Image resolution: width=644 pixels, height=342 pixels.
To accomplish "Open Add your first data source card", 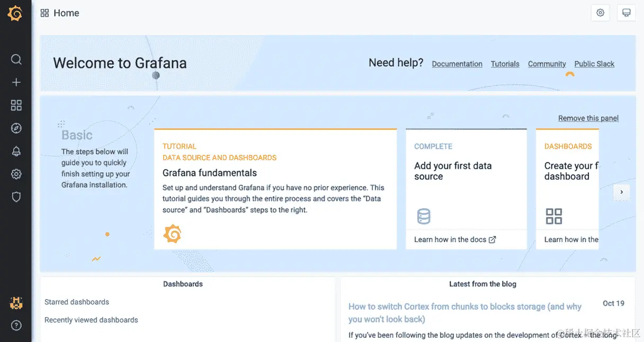I will click(x=467, y=189).
